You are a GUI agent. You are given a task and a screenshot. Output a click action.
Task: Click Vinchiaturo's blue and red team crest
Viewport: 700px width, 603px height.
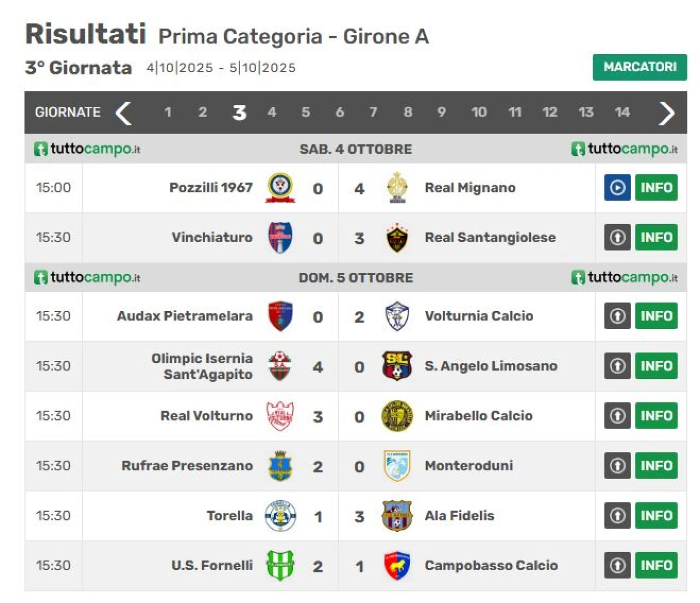280,237
